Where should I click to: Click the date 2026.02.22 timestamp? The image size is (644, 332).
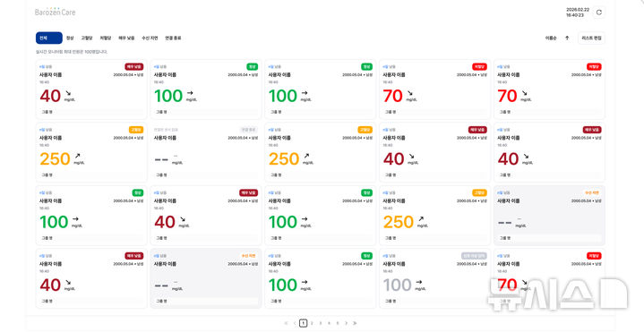(x=578, y=10)
